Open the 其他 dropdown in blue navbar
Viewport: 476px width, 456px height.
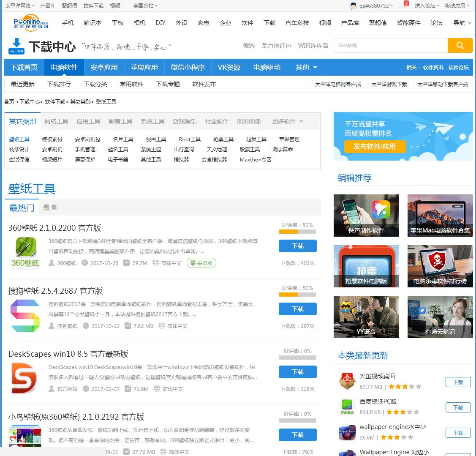coord(306,68)
